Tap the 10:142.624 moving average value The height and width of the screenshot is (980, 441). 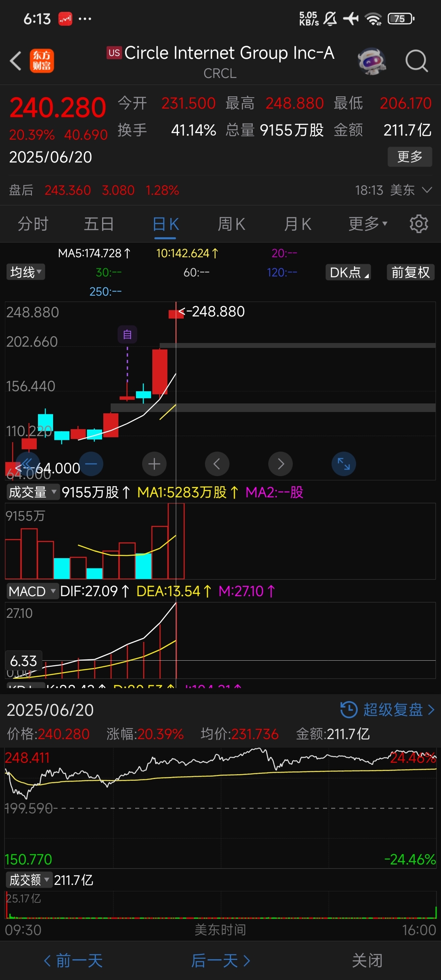coord(187,253)
